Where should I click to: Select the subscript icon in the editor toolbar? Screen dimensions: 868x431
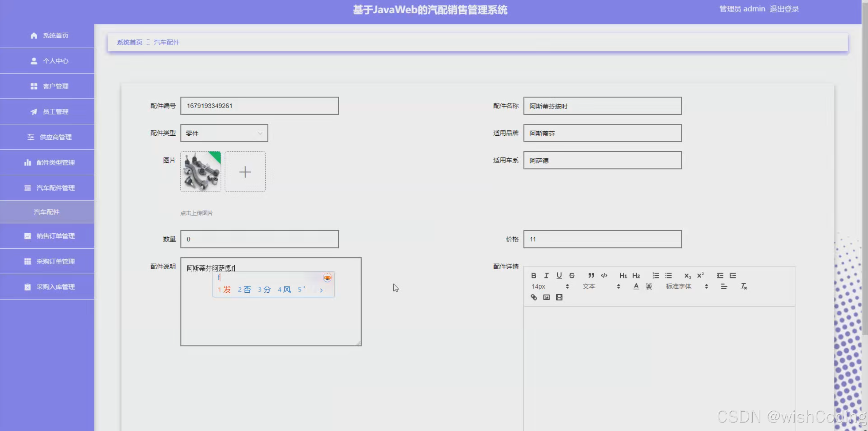point(687,275)
